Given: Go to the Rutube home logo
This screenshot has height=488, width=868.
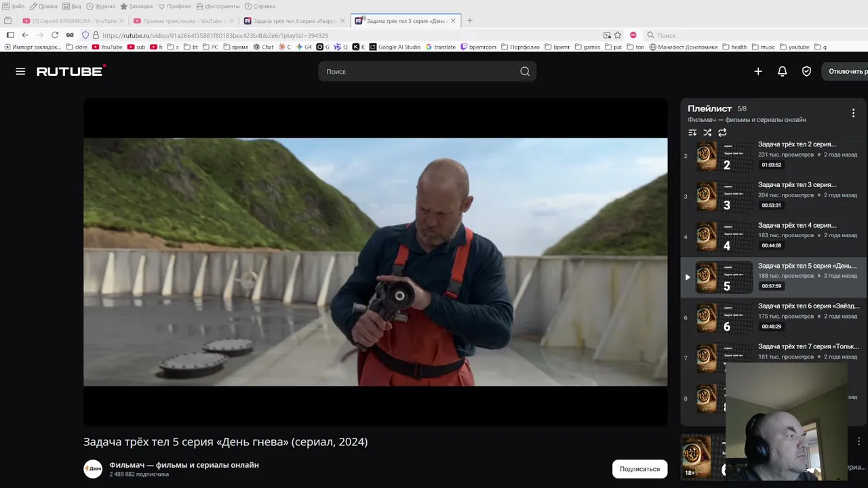Looking at the screenshot, I should pyautogui.click(x=71, y=71).
